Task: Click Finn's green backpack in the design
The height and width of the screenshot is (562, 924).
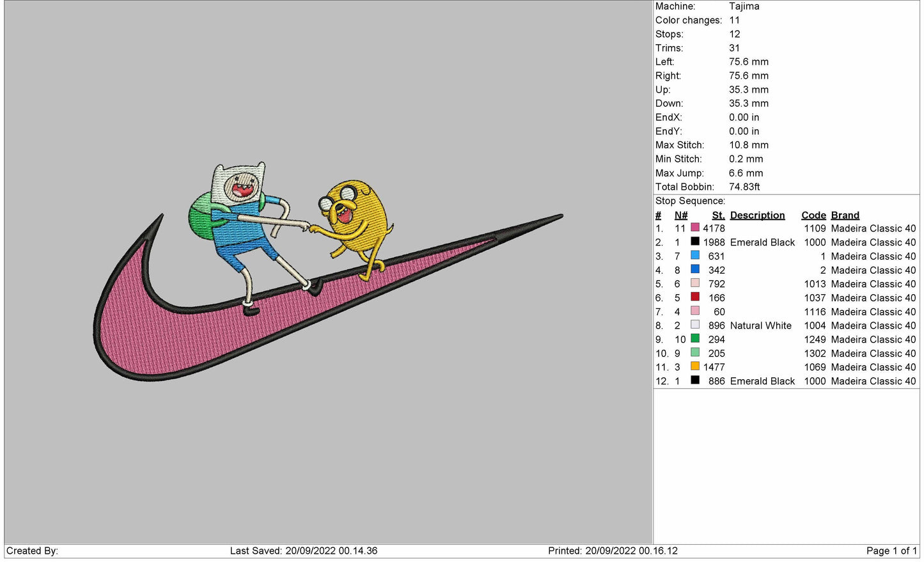Action: (x=201, y=217)
